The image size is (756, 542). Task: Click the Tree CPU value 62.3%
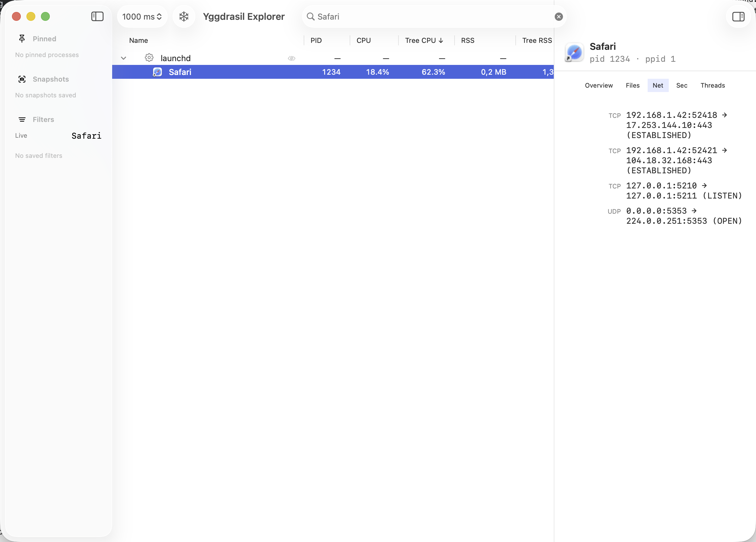[433, 72]
